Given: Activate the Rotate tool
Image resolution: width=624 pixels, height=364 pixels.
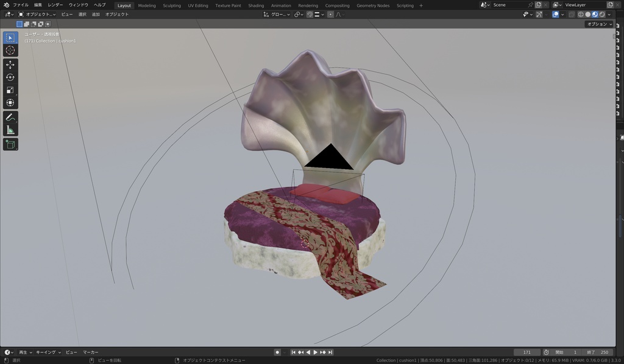Looking at the screenshot, I should tap(10, 77).
